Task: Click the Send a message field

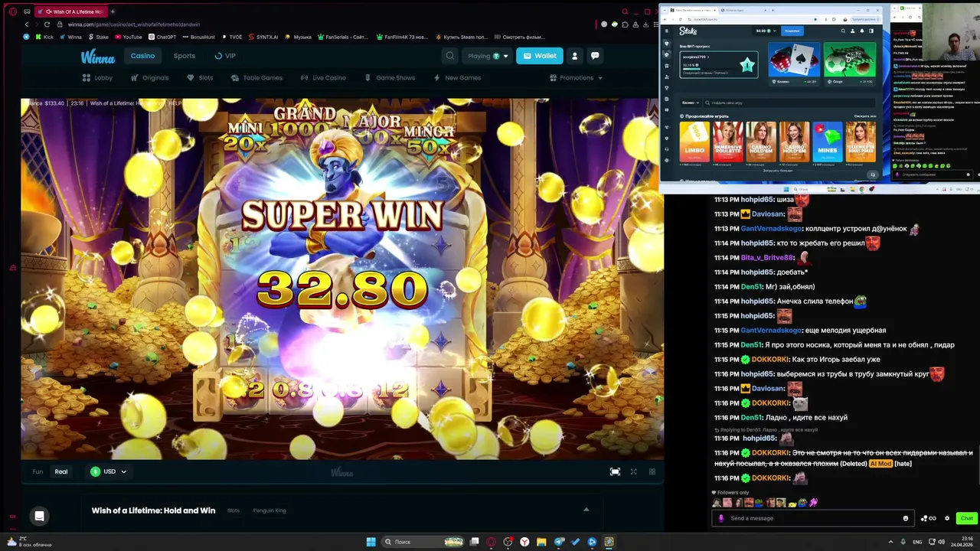Action: point(815,519)
